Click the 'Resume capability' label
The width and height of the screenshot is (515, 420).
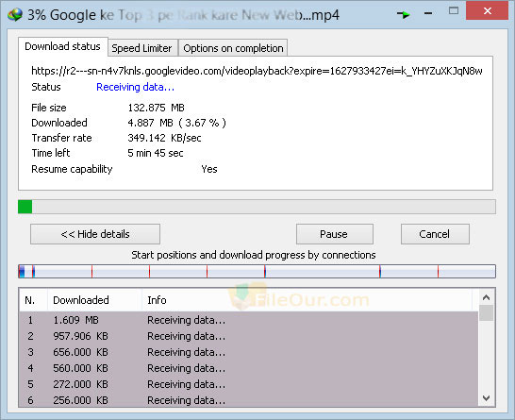tap(72, 169)
